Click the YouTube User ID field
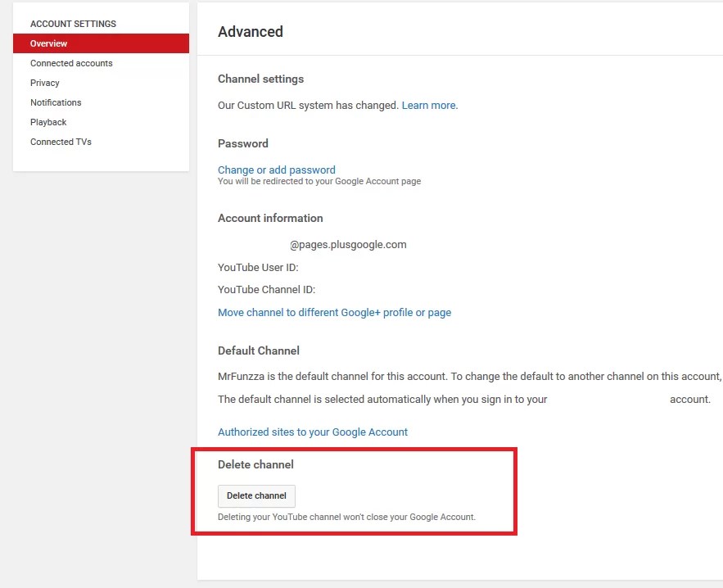This screenshot has width=723, height=588. coord(260,267)
